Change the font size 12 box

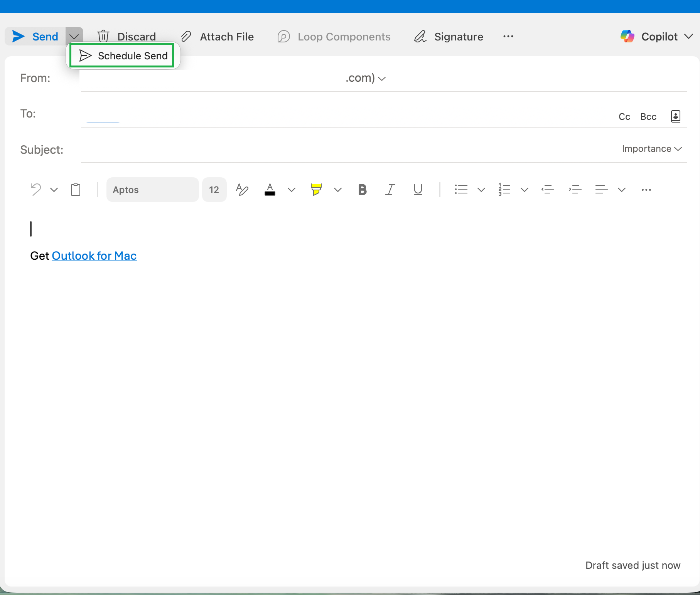point(214,190)
